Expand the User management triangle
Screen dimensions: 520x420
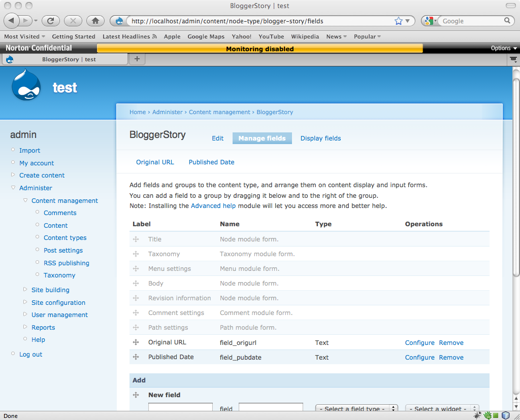(x=25, y=314)
